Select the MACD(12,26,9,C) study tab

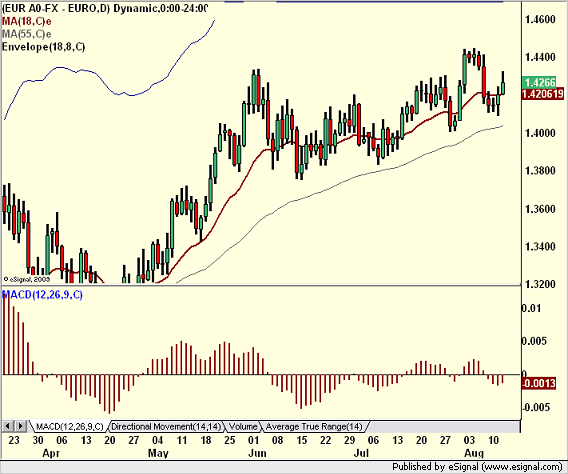pos(70,427)
